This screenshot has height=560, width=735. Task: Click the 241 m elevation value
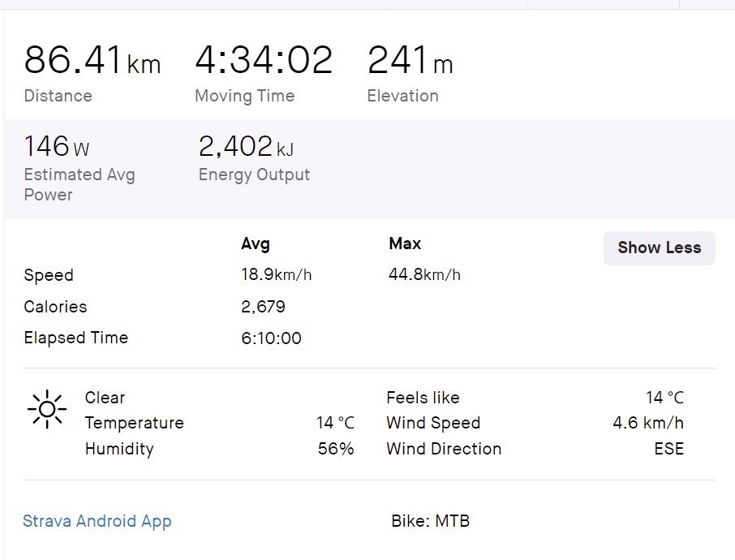[x=410, y=61]
